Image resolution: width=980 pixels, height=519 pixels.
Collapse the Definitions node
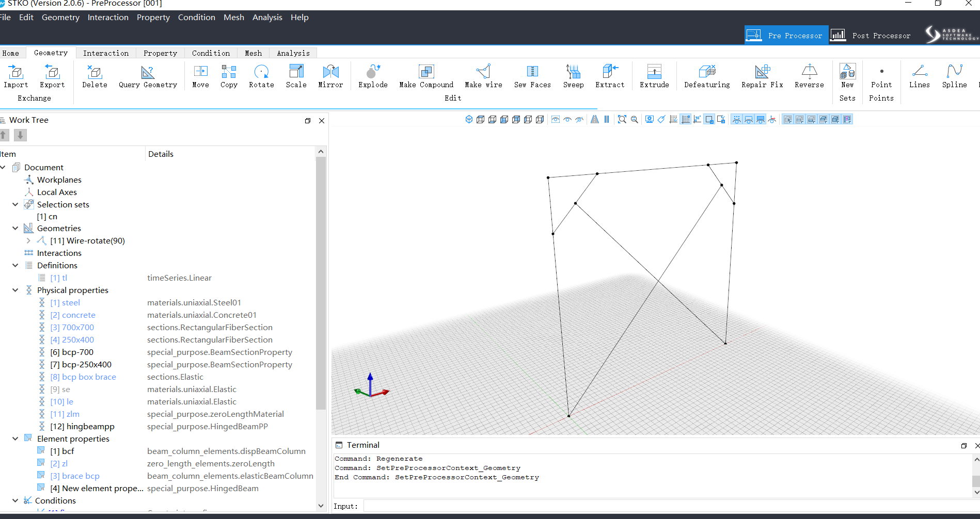coord(15,265)
